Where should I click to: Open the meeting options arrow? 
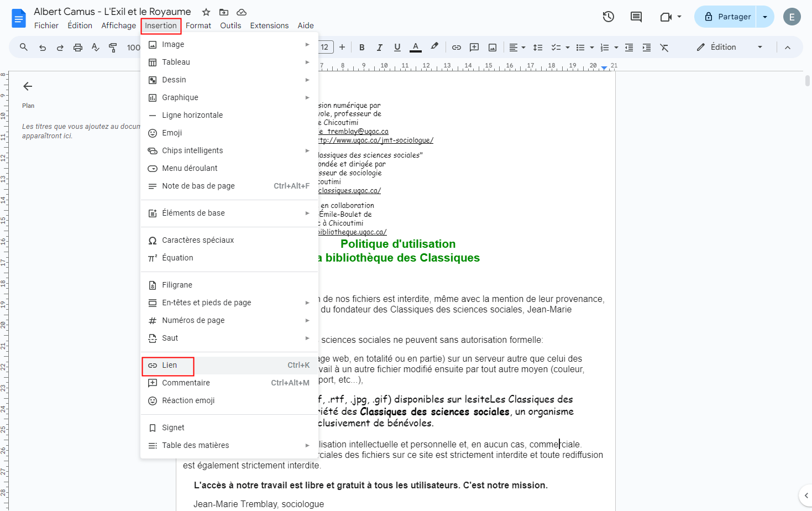click(679, 17)
